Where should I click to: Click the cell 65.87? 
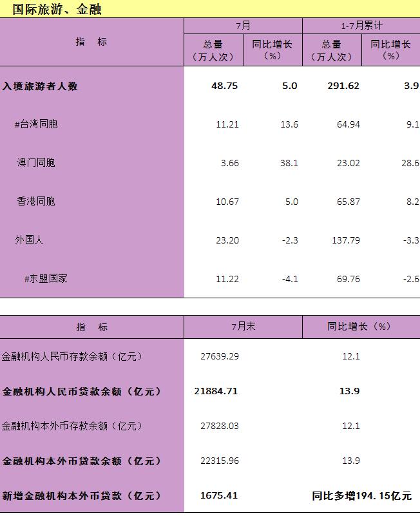pos(348,202)
